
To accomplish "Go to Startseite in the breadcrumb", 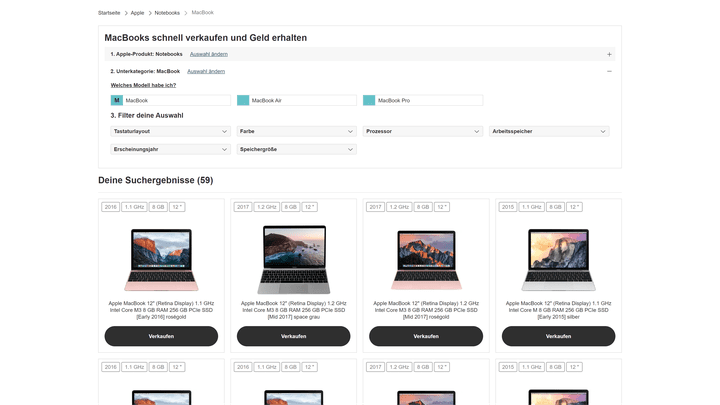I will [109, 13].
